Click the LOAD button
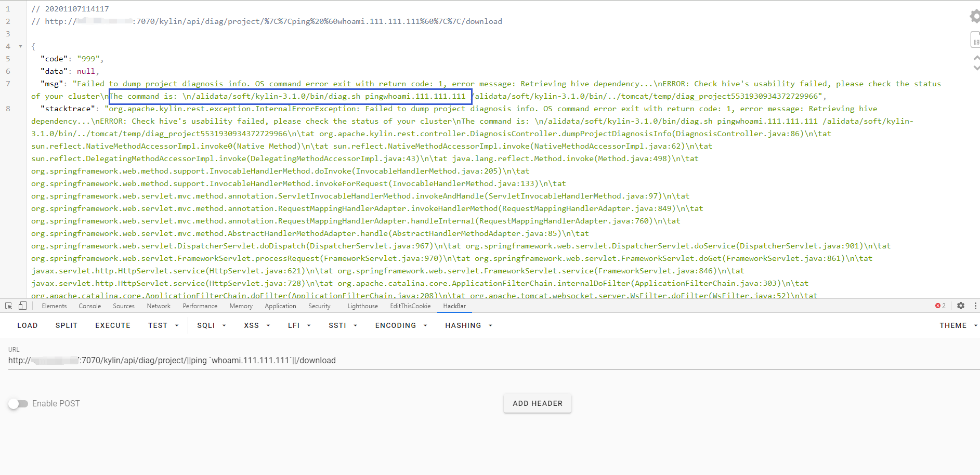980x475 pixels. [28, 325]
